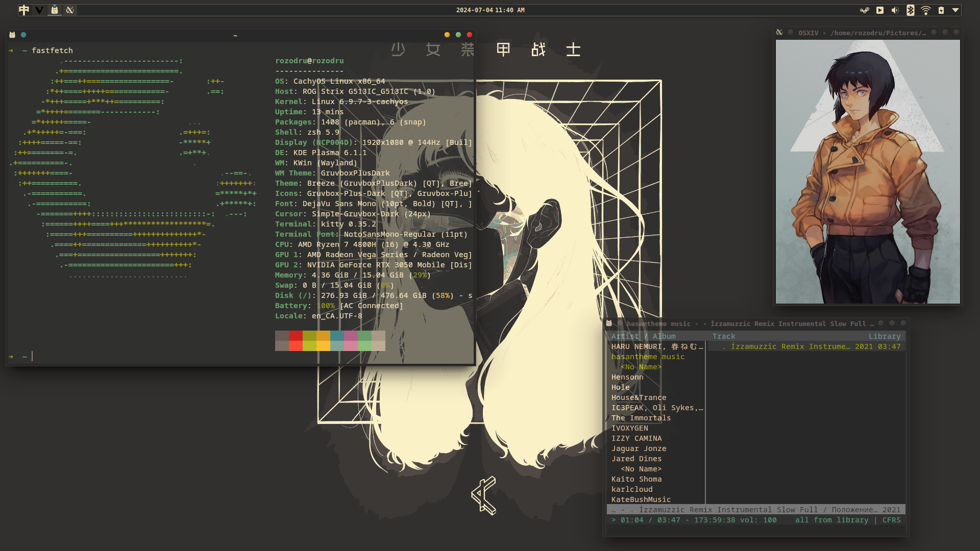Click 'all from library' status text
This screenshot has width=980, height=551.
(831, 520)
